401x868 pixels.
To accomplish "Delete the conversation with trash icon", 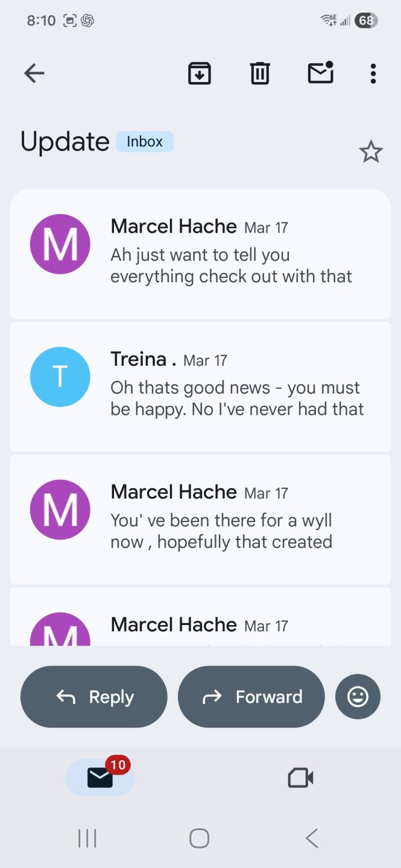I will point(260,74).
